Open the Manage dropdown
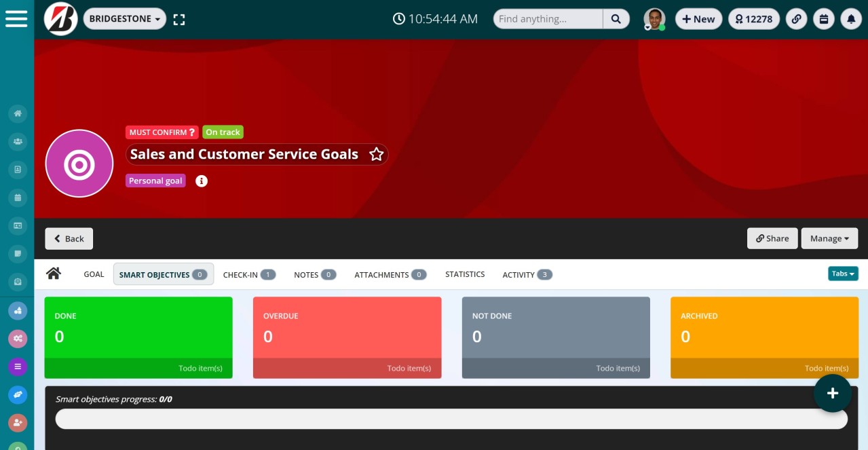Image resolution: width=868 pixels, height=450 pixels. (829, 238)
